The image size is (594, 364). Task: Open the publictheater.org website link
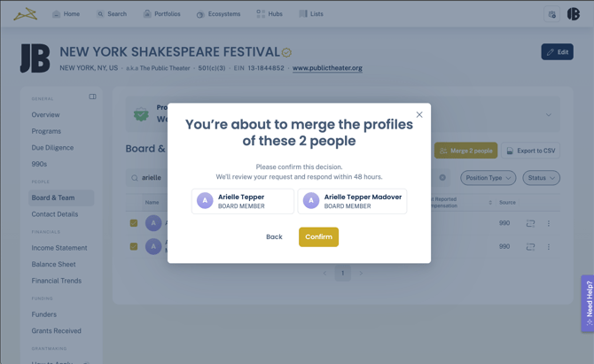coord(327,68)
